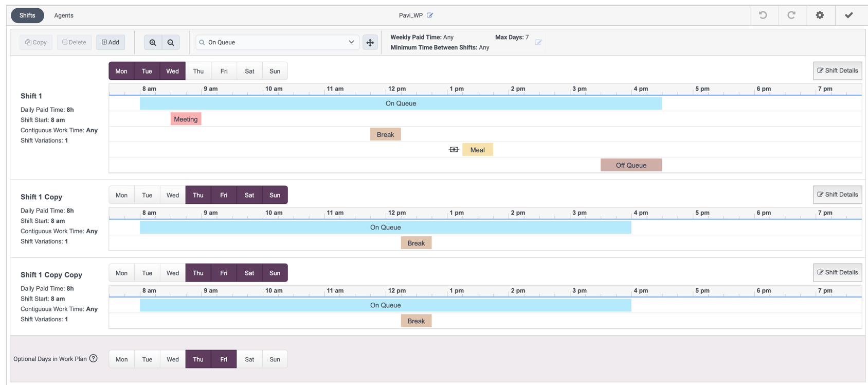The width and height of the screenshot is (868, 385).
Task: Click the undo arrow icon
Action: [x=763, y=15]
